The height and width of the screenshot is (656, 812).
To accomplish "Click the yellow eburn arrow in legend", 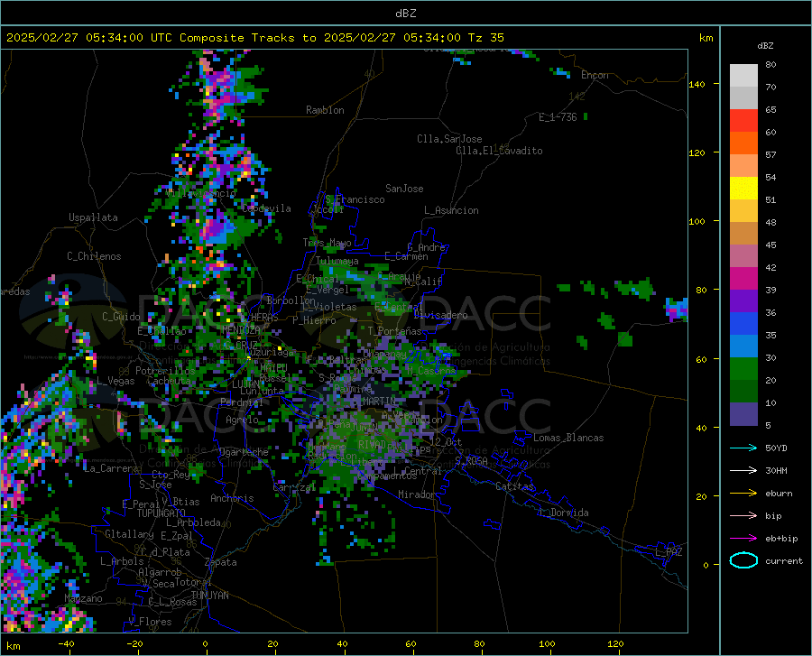I will pyautogui.click(x=743, y=493).
